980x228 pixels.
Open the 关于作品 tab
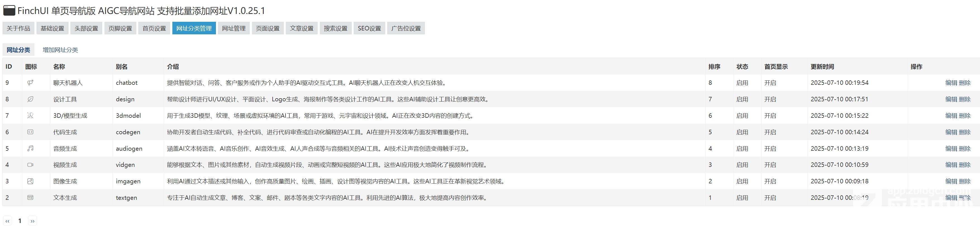[18, 28]
